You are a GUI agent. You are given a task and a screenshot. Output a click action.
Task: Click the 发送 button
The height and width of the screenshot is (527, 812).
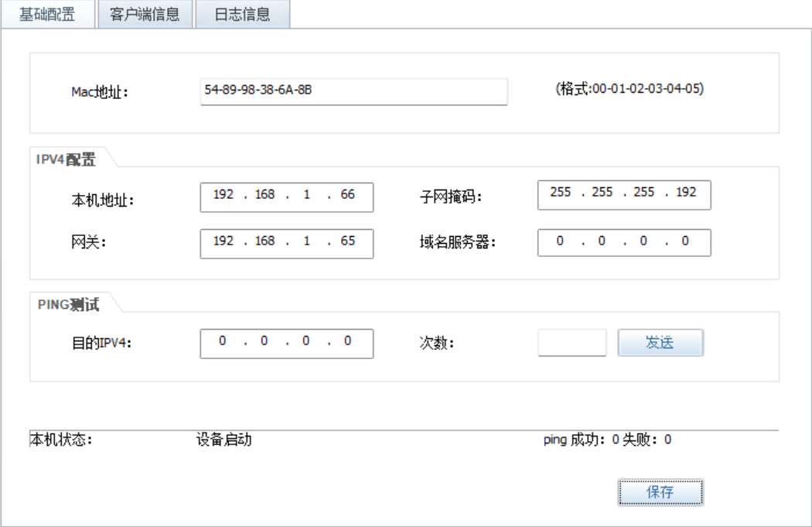tap(660, 343)
